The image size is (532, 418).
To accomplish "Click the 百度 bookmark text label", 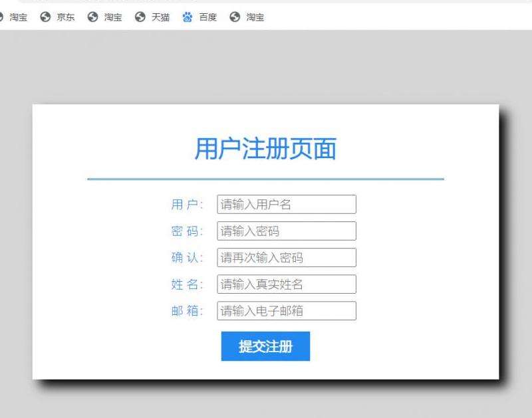I will click(208, 17).
